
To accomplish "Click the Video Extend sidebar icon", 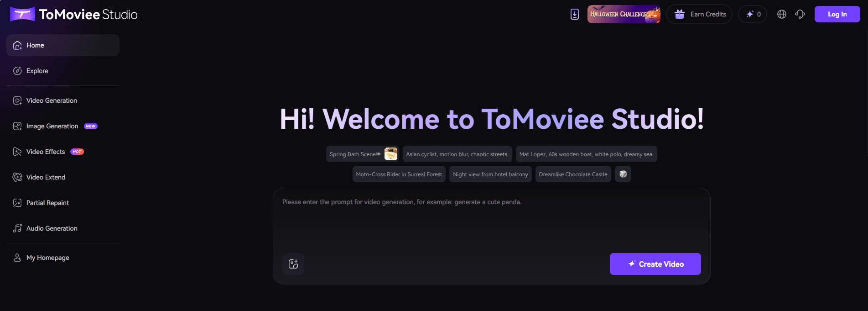I will [x=17, y=177].
